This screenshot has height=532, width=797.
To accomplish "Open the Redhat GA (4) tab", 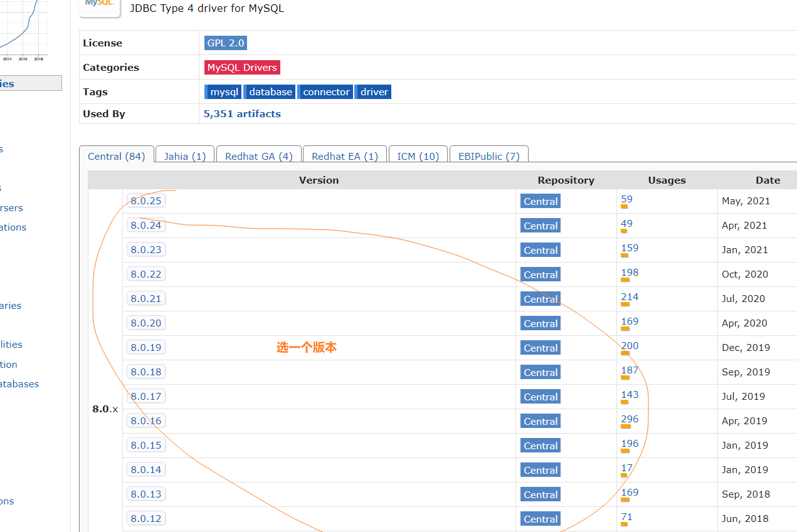I will tap(259, 156).
